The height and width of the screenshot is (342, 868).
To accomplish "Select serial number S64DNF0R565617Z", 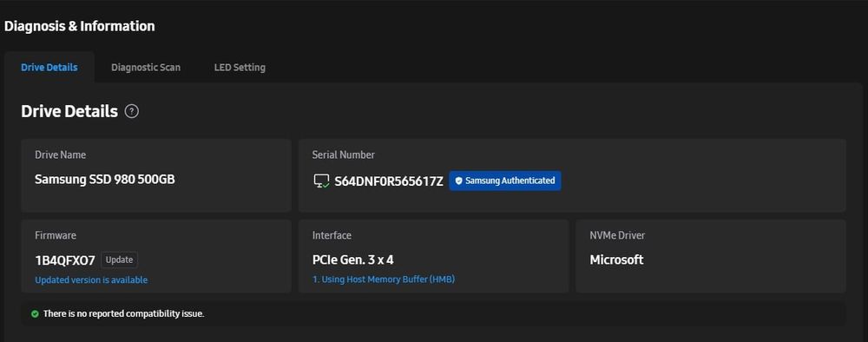I will click(389, 181).
